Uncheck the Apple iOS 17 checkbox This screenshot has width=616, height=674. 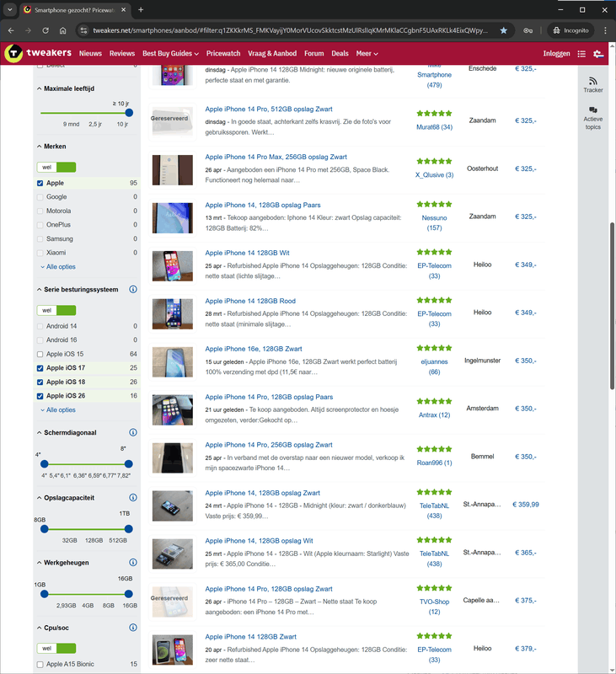40,368
